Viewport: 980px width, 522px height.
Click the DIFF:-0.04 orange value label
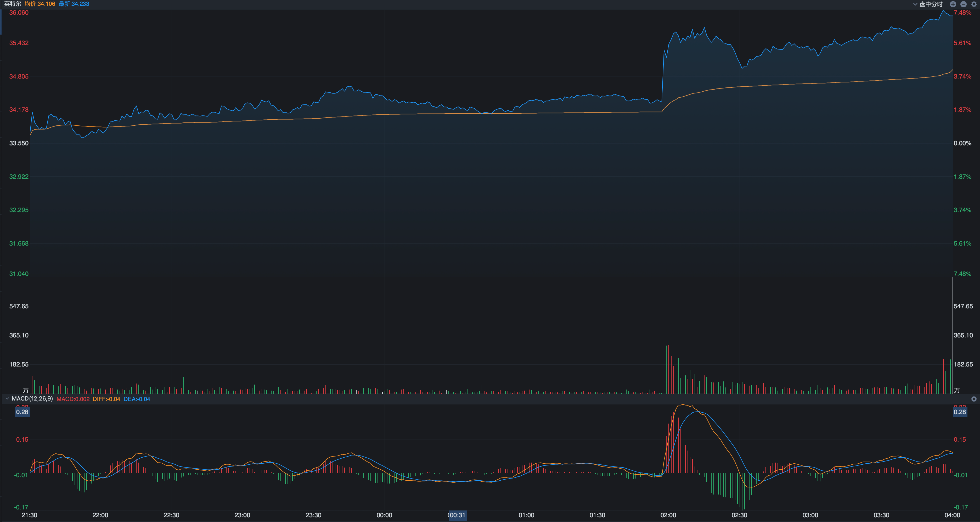[x=106, y=399]
